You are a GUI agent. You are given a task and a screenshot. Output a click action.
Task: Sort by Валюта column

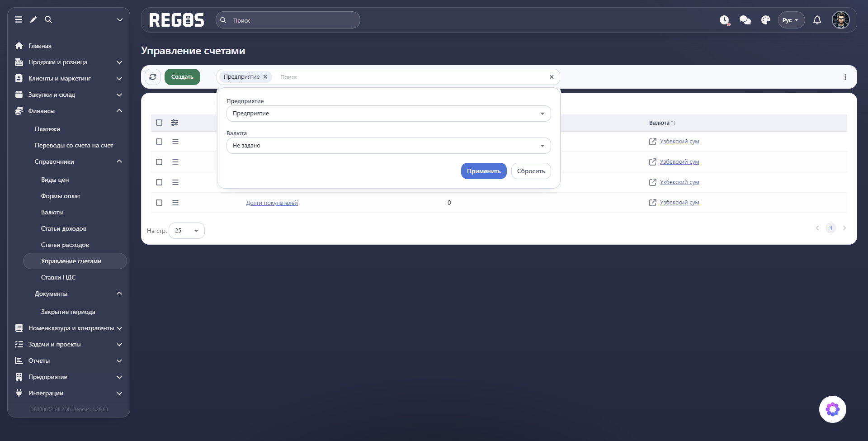(662, 123)
